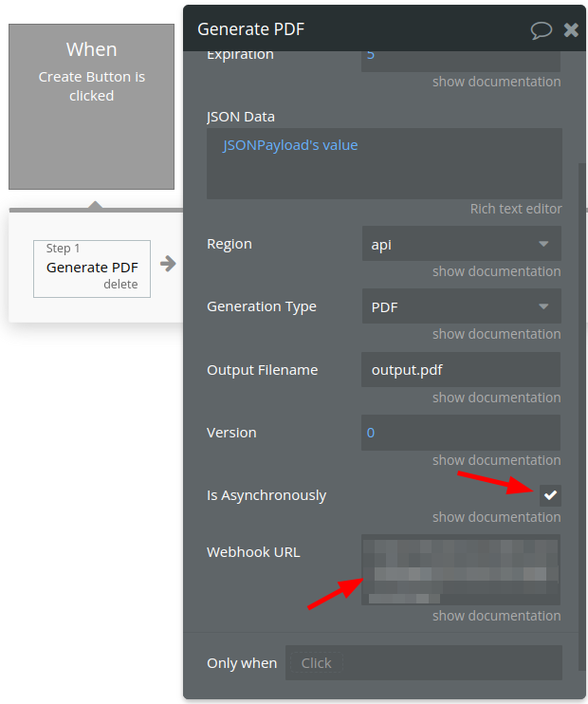Show documentation for Generation Type
This screenshot has width=588, height=704.
click(496, 334)
